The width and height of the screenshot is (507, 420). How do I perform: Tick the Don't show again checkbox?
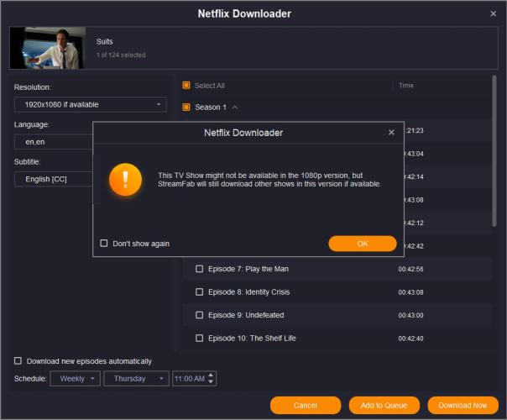pyautogui.click(x=104, y=244)
